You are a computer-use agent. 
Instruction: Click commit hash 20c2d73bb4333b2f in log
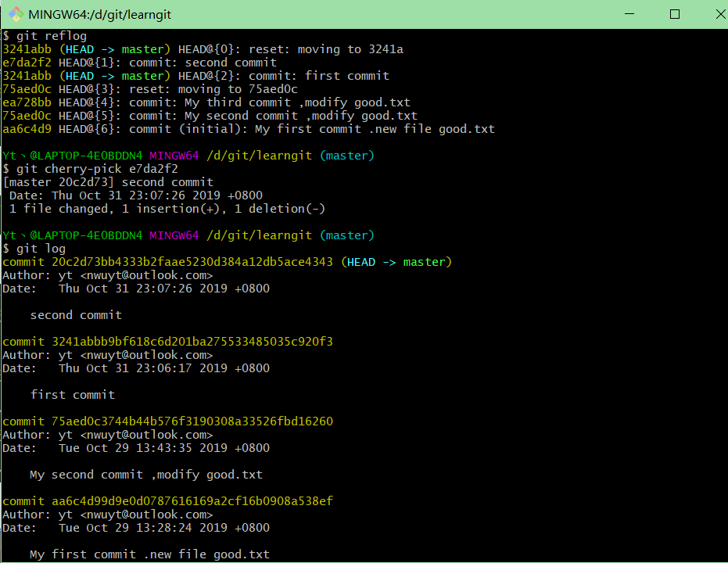point(192,262)
